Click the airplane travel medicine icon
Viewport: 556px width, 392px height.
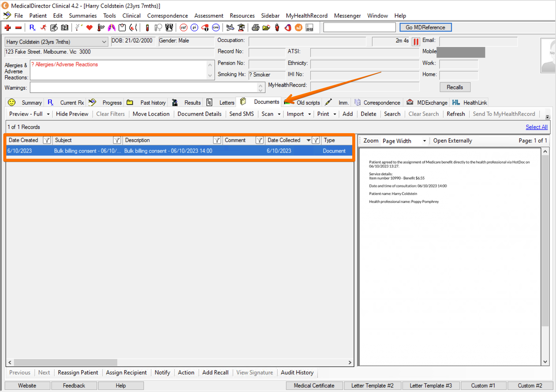tap(230, 28)
